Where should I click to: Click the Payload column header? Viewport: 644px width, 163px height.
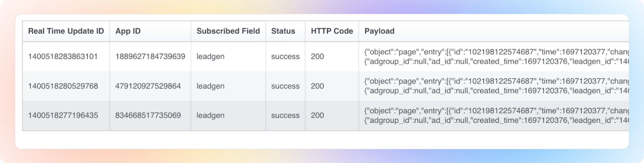379,31
